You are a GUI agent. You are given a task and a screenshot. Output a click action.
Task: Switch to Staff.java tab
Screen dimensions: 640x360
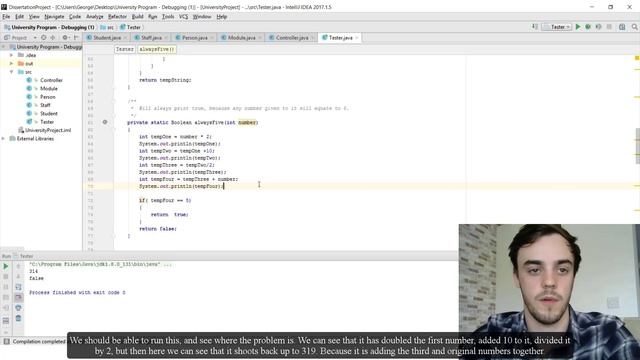pos(151,38)
